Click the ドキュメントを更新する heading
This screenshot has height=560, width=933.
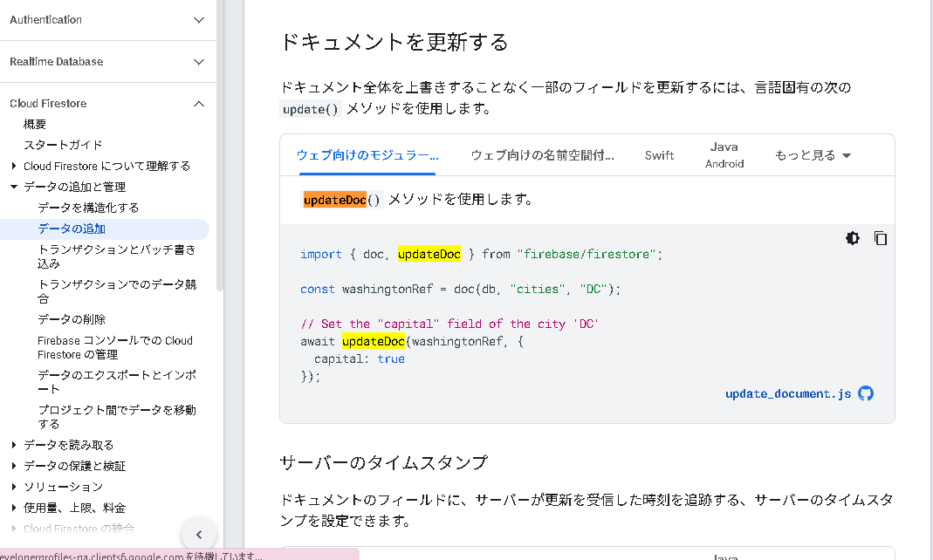coord(394,42)
